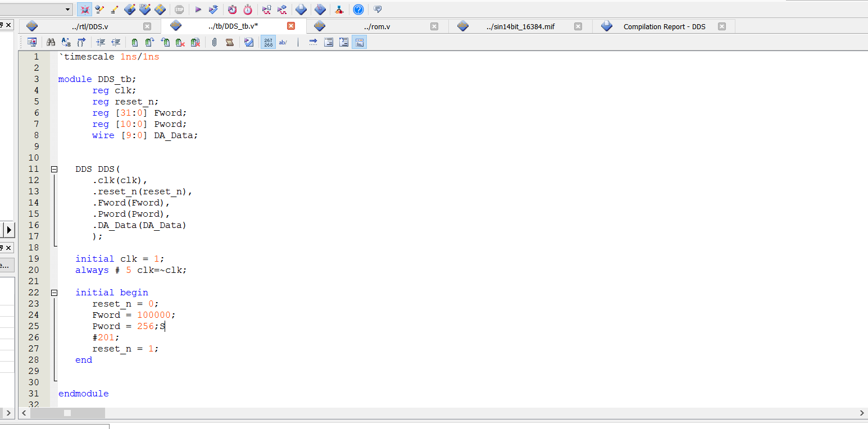The image size is (868, 429).
Task: Click the page icon right of the blue arrow
Action: point(329,42)
